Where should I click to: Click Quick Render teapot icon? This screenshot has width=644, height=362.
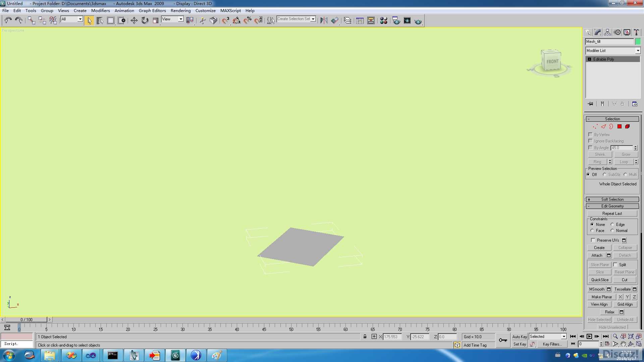(418, 21)
